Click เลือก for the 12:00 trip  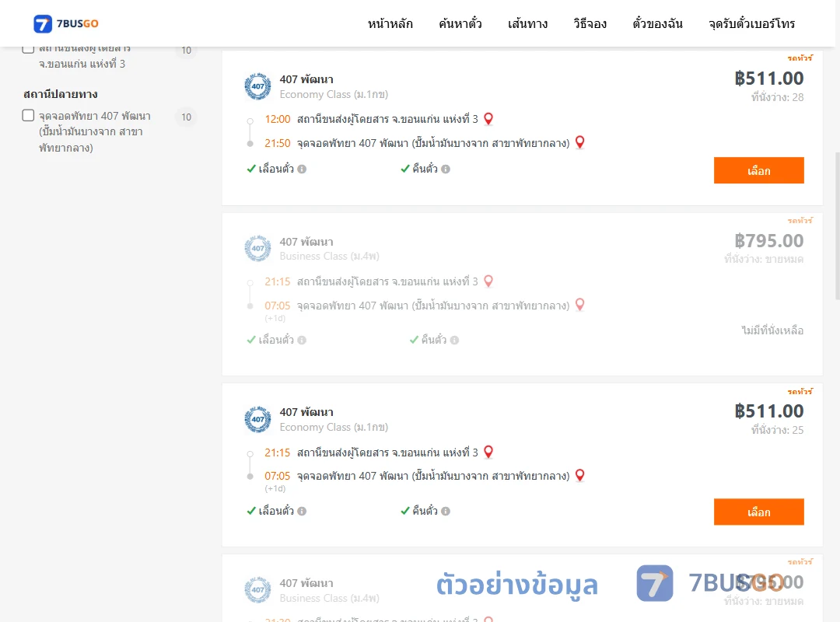pos(758,170)
